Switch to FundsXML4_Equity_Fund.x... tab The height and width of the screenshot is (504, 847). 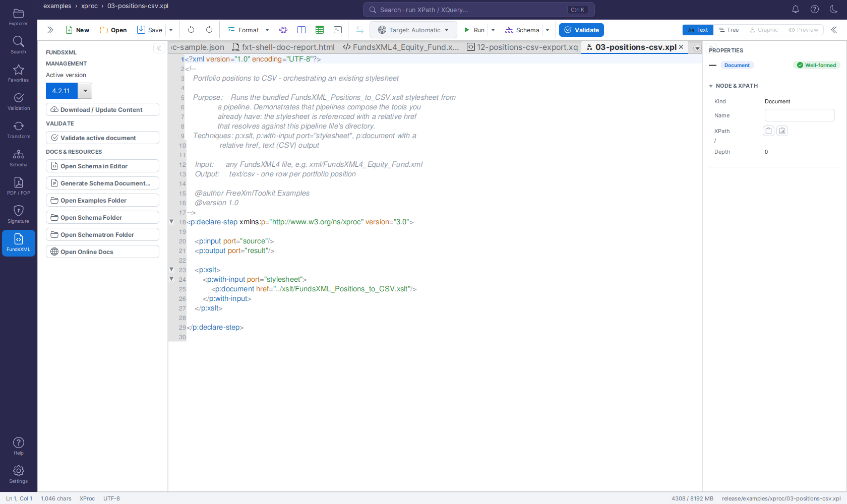point(401,47)
